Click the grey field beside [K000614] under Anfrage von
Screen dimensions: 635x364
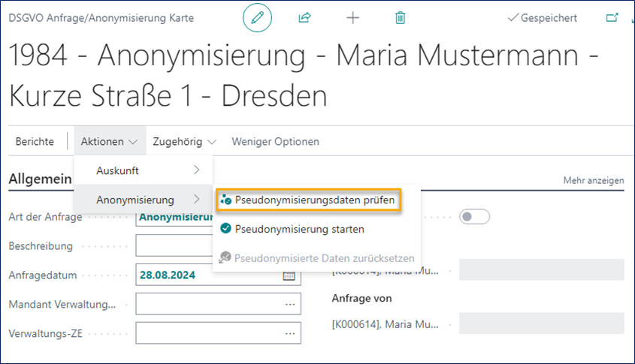[x=542, y=323]
